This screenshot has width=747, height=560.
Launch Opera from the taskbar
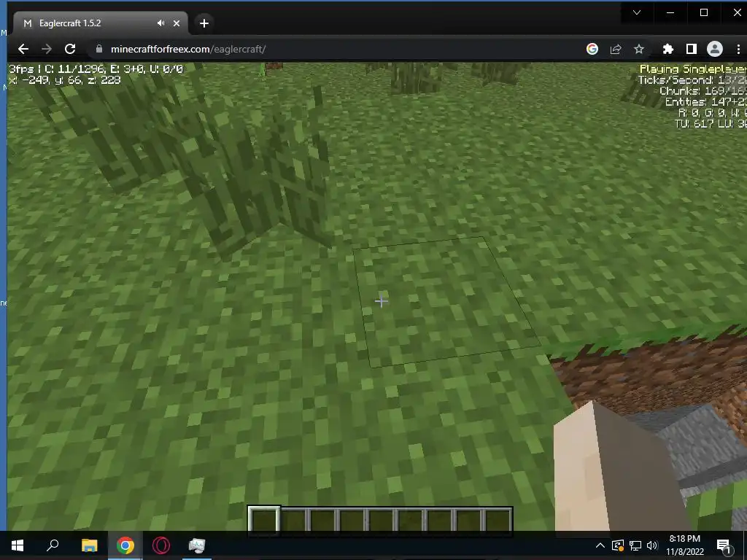pos(161,545)
